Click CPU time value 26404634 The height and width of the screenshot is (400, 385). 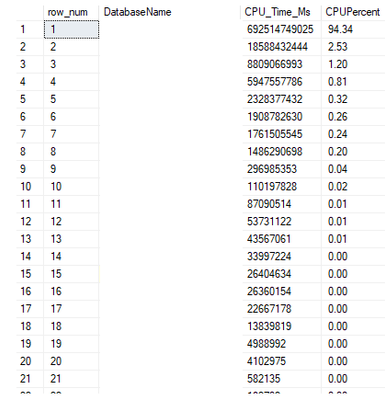click(269, 274)
